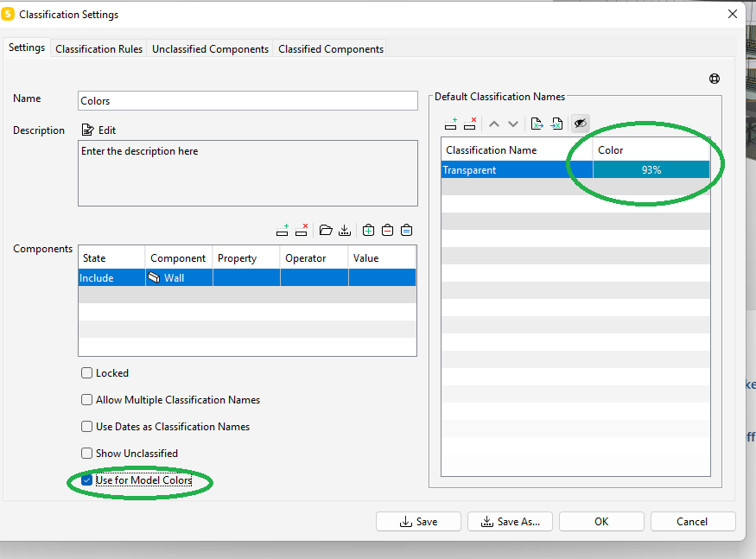Click the Name input field containing Colors
This screenshot has height=559, width=756.
(248, 101)
